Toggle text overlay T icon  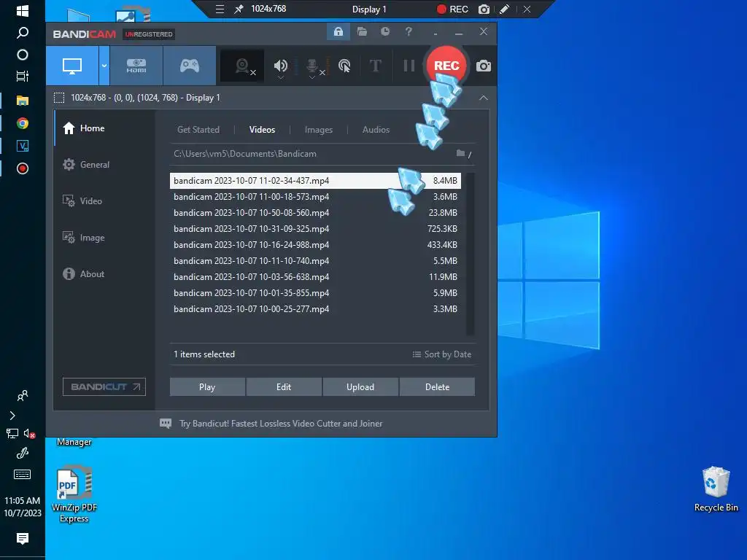coord(376,66)
